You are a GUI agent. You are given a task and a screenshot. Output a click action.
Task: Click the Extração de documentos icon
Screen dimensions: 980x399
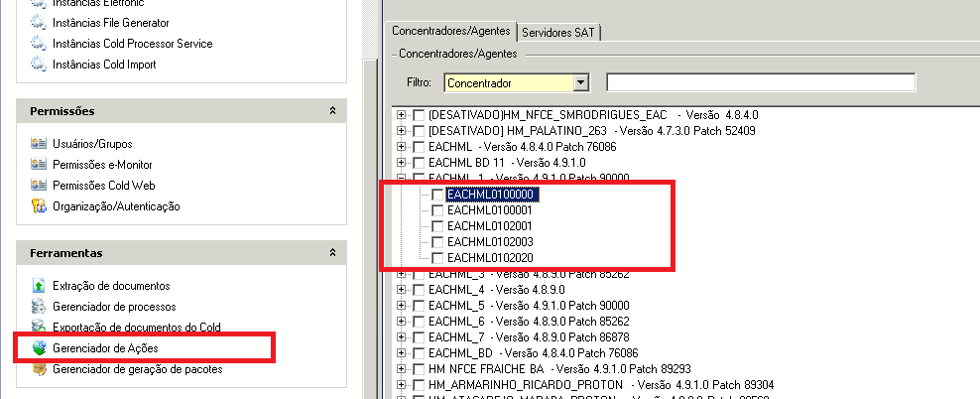(39, 286)
